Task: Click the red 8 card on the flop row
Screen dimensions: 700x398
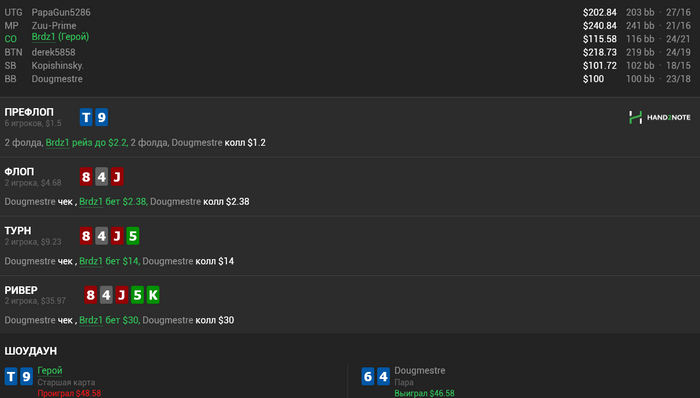Action: click(x=86, y=177)
